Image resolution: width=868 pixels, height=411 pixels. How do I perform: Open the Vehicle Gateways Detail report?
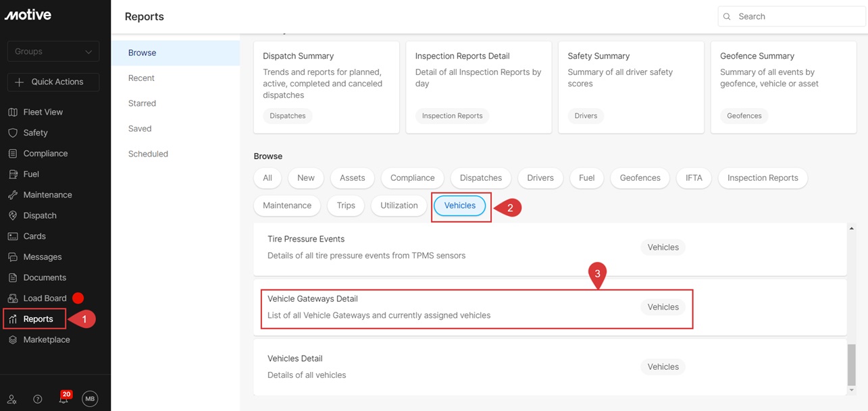(313, 299)
